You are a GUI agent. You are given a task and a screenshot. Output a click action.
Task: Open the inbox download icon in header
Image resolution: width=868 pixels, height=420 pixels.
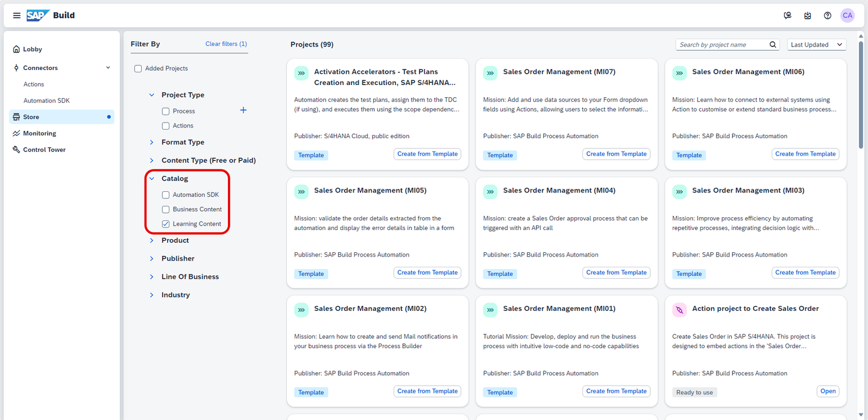pos(808,16)
